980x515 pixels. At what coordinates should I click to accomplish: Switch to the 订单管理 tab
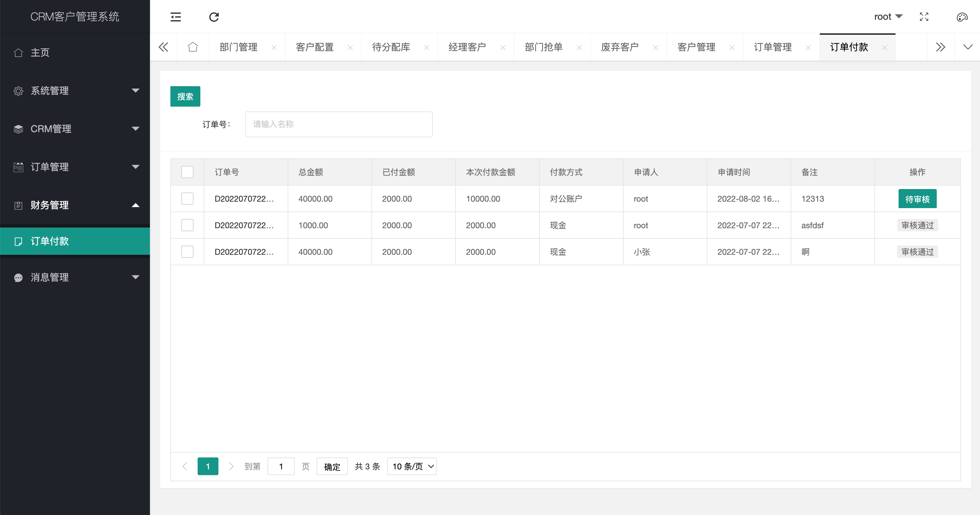(773, 47)
